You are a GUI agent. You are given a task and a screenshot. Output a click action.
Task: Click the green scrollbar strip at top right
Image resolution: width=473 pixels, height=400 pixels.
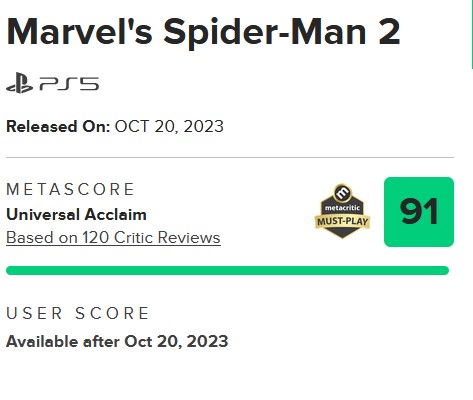click(472, 34)
